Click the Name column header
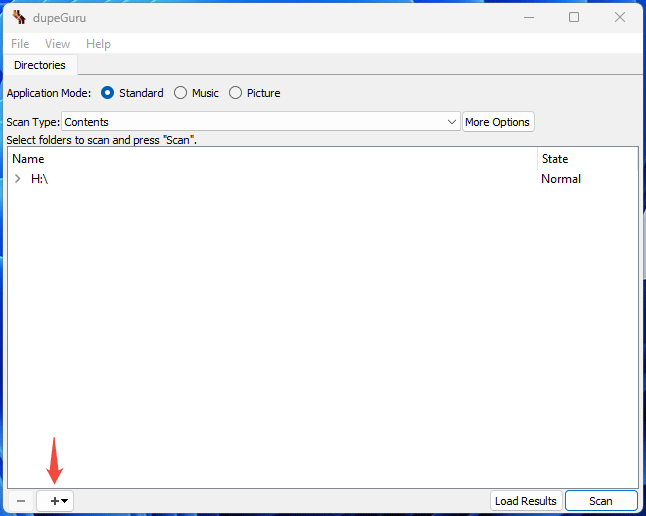The width and height of the screenshot is (646, 516). tap(273, 159)
